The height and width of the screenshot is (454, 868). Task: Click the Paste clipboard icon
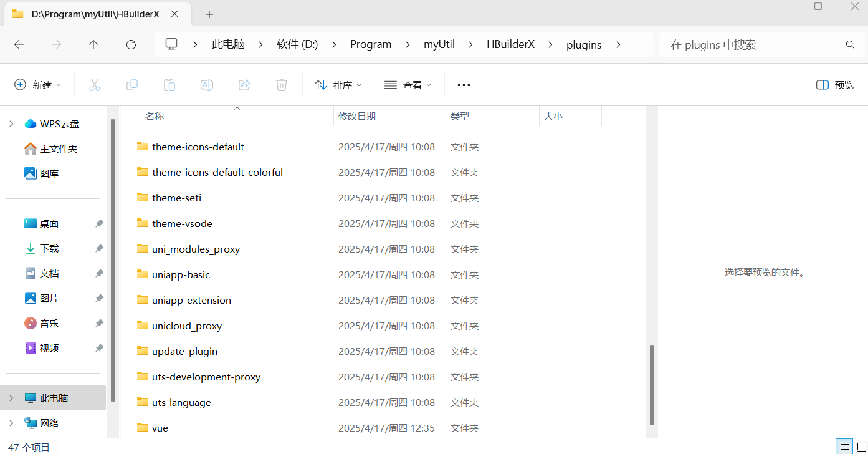169,85
